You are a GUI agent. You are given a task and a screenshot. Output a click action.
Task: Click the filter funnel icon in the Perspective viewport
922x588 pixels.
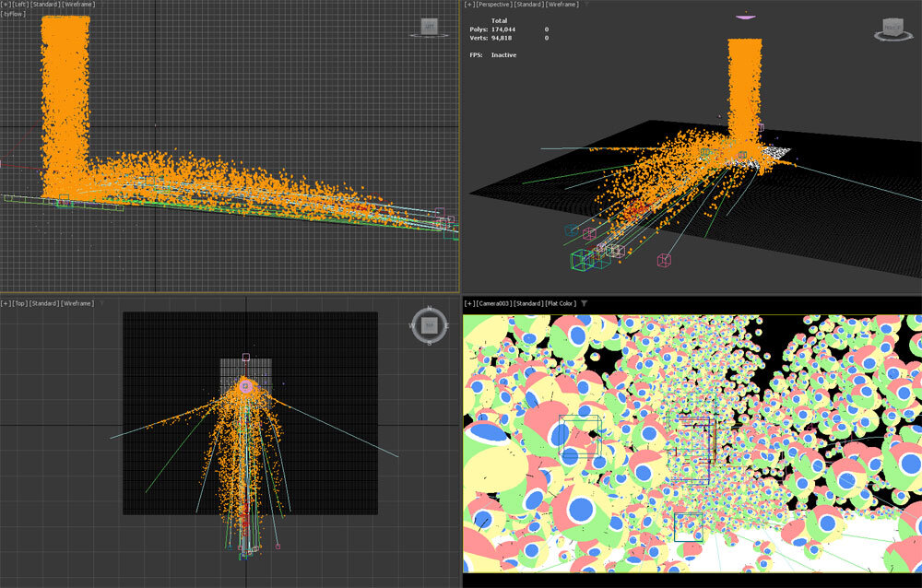(586, 5)
